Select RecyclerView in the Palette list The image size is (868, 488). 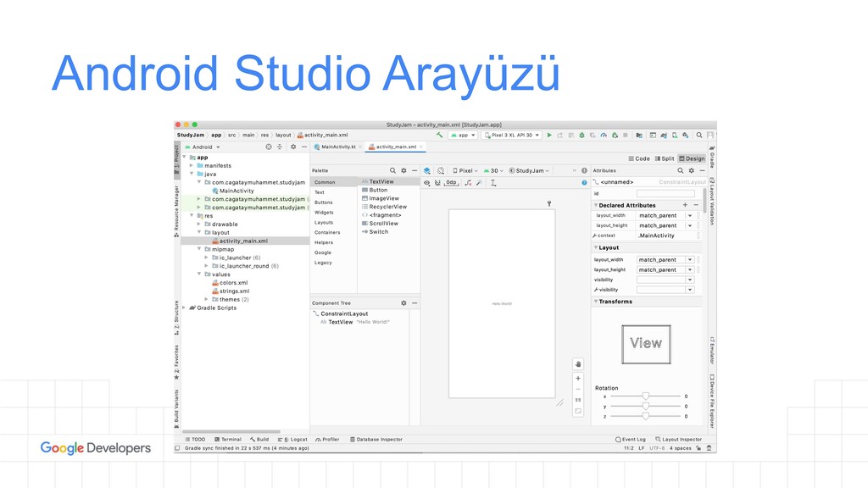387,207
